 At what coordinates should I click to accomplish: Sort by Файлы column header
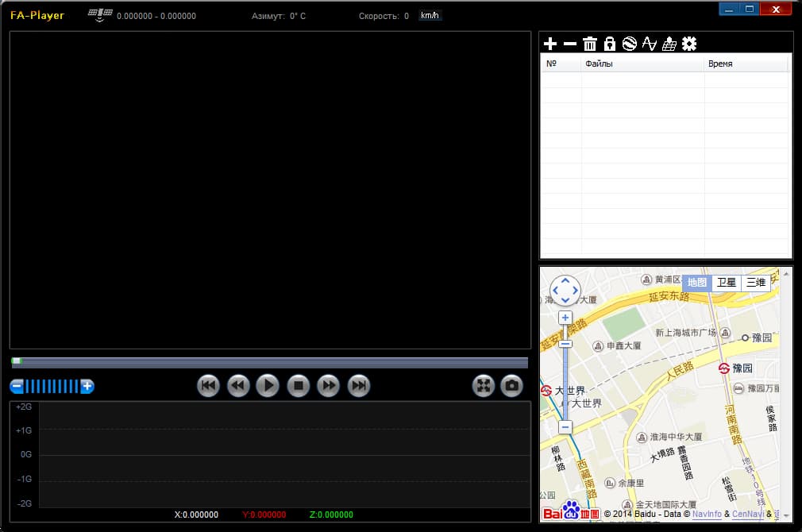[643, 64]
